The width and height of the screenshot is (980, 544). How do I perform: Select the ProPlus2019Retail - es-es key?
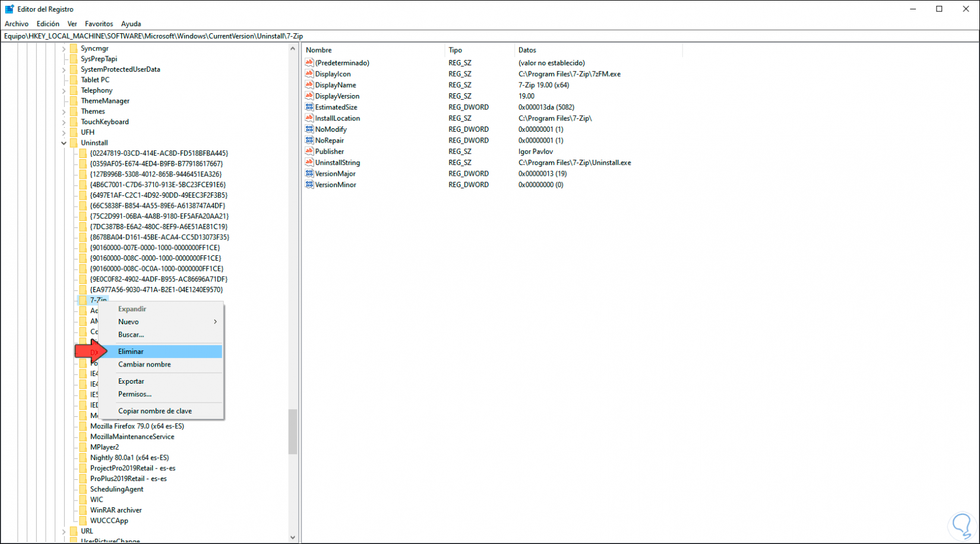pos(128,479)
